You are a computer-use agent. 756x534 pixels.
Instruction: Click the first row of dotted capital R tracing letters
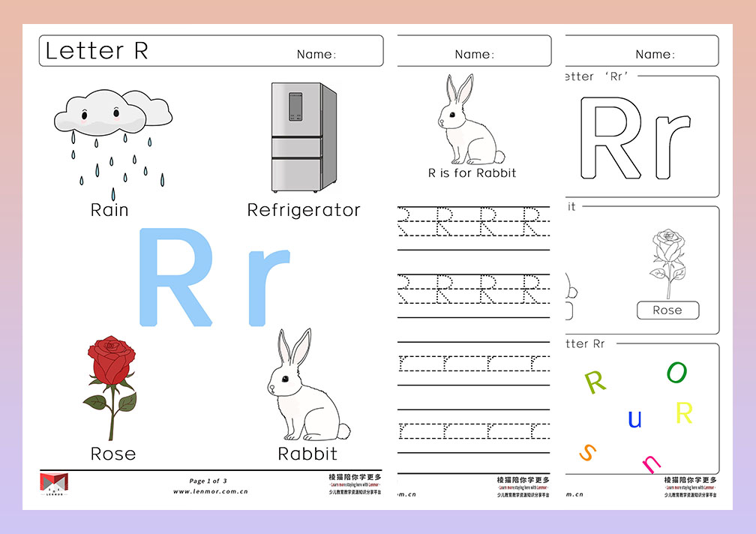[473, 221]
